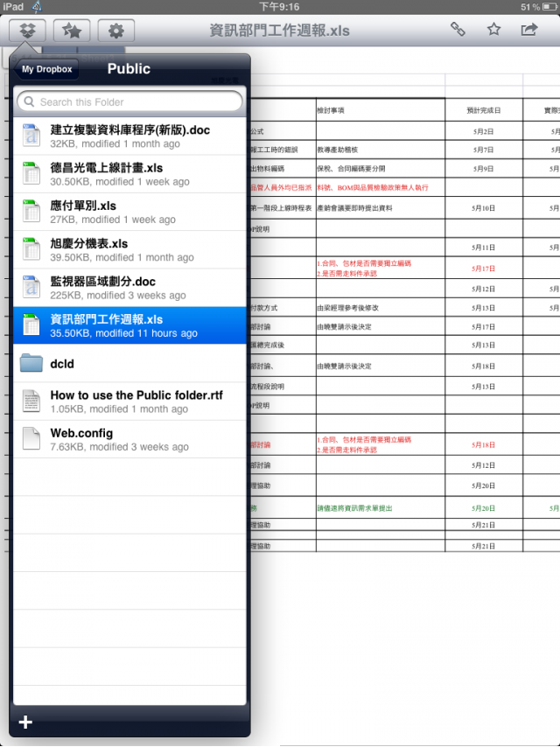Viewport: 560px width, 747px height.
Task: Select the green 請儘速將資訊需求單提出 cell
Action: tap(381, 508)
